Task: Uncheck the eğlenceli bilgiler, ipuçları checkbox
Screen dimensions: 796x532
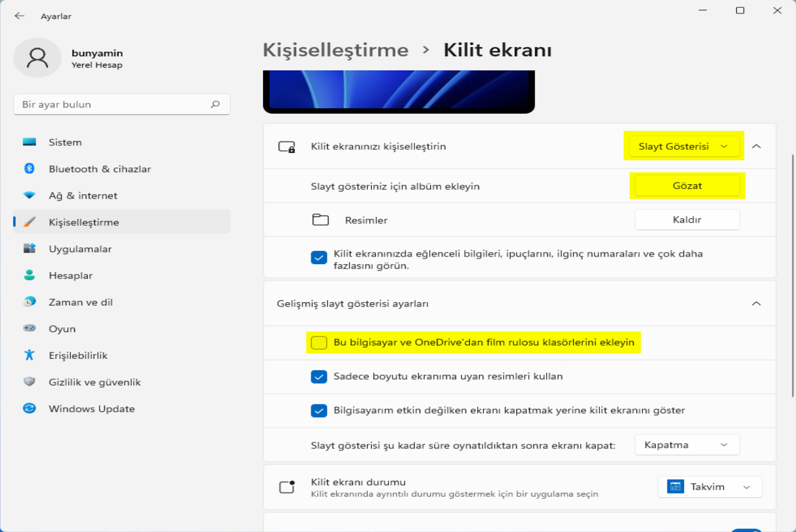Action: tap(319, 258)
